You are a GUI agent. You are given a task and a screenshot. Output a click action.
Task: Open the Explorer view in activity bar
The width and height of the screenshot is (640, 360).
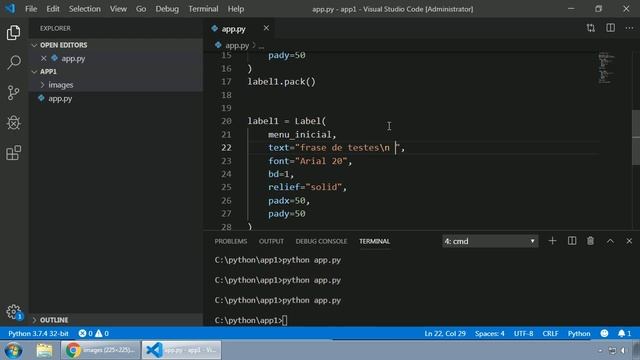click(13, 33)
